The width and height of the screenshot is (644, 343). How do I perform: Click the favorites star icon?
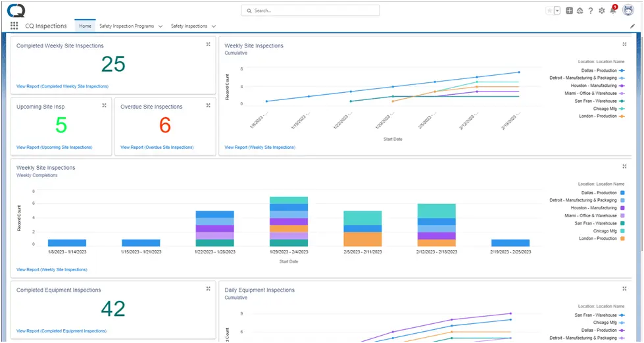tap(549, 11)
